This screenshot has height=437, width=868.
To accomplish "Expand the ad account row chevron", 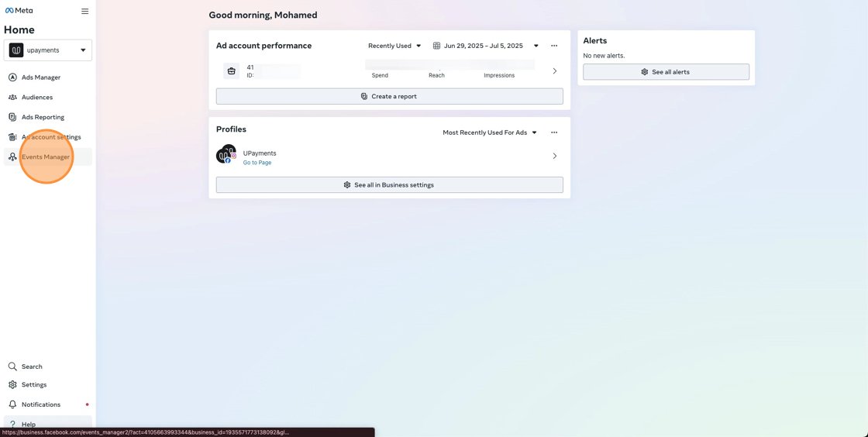I will click(x=555, y=71).
